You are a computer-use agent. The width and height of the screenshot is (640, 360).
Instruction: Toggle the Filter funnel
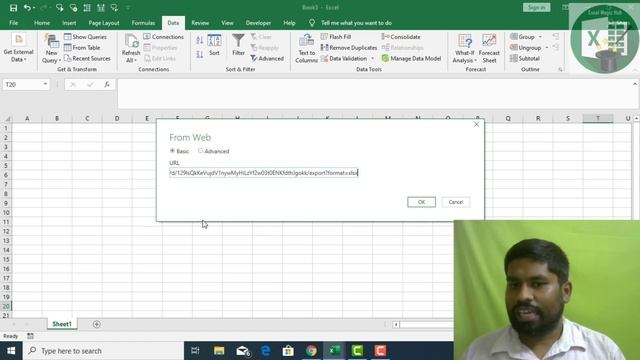click(238, 45)
